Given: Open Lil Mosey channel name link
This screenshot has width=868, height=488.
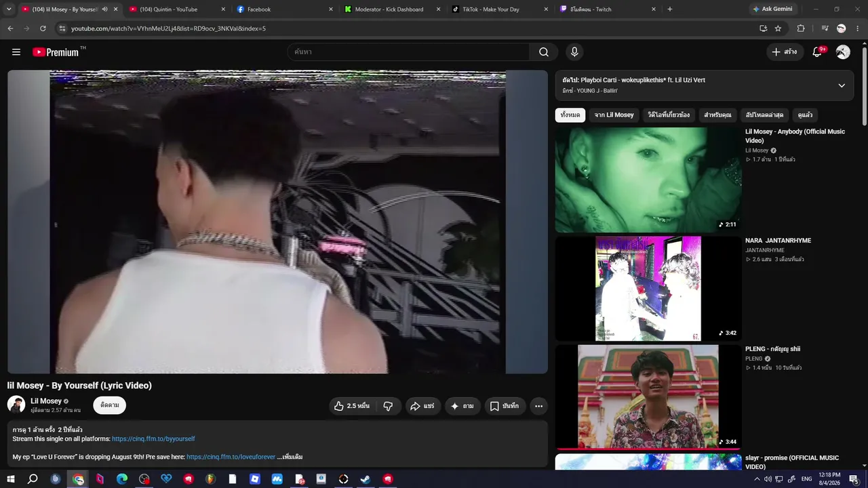Looking at the screenshot, I should [x=46, y=401].
